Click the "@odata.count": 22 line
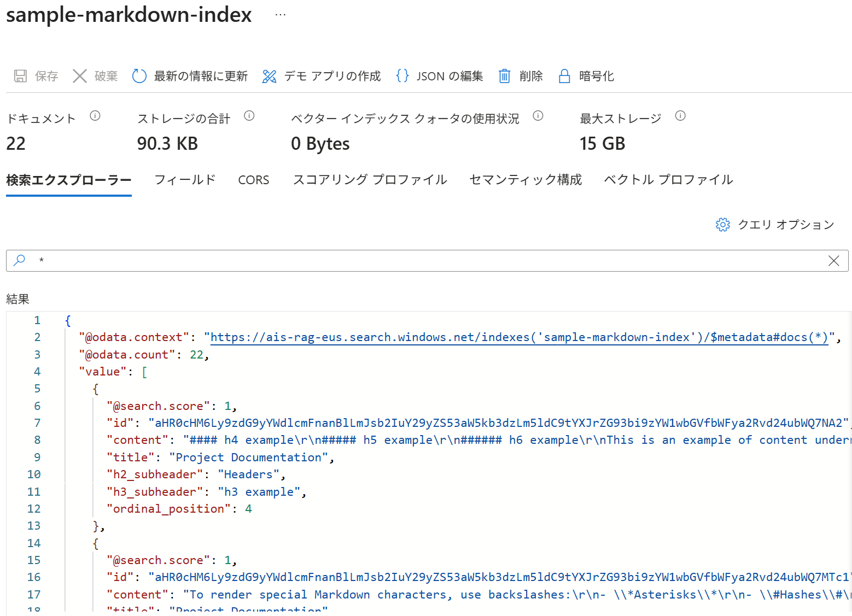The image size is (852, 616). 144,355
